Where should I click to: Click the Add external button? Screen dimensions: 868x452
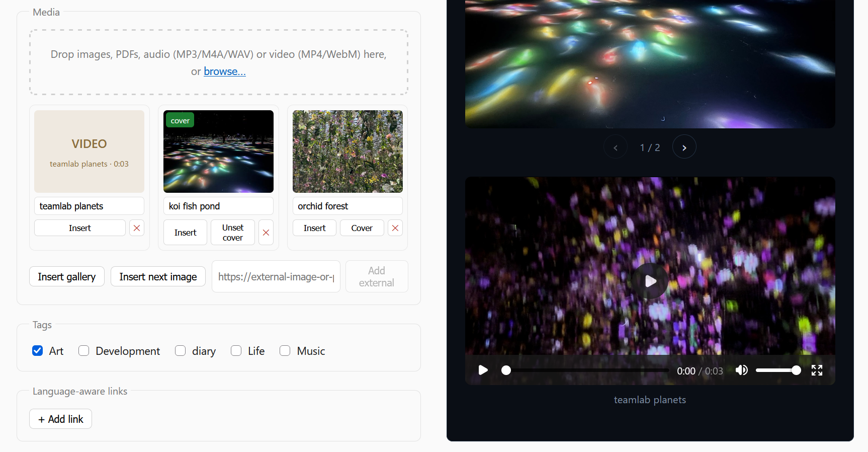click(377, 276)
